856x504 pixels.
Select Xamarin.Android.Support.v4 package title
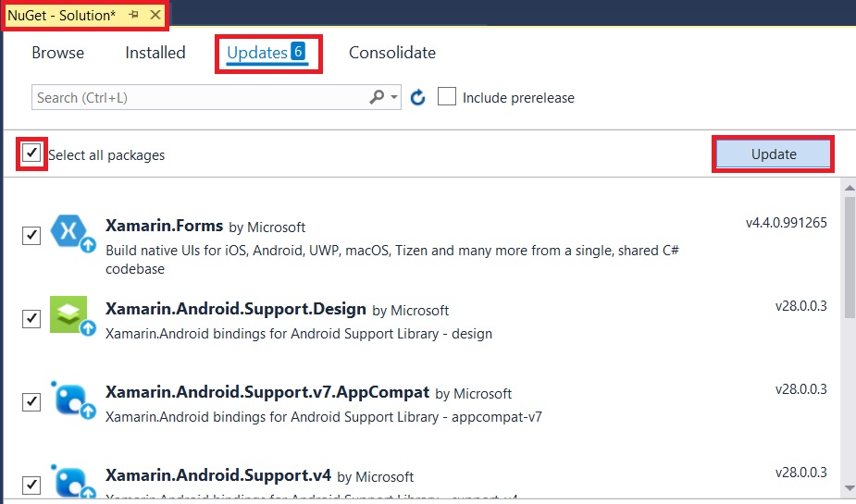click(x=218, y=475)
